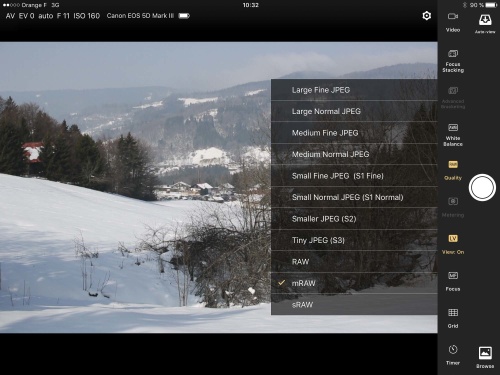Image resolution: width=500 pixels, height=375 pixels.
Task: Tap the F 11 aperture value
Action: tap(63, 16)
